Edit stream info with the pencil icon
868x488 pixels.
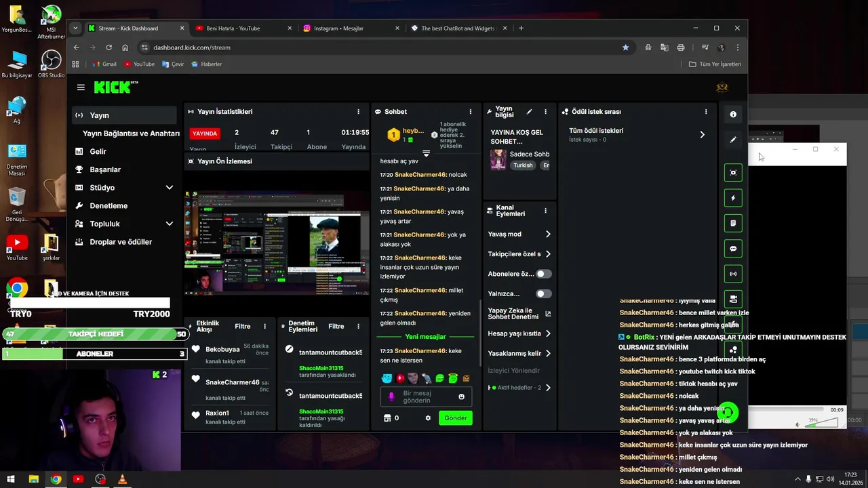530,112
